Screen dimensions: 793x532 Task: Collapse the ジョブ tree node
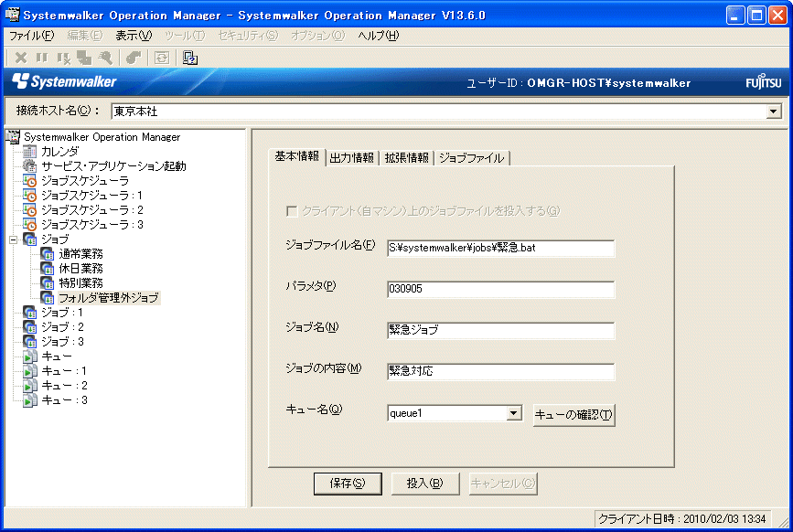tap(13, 239)
